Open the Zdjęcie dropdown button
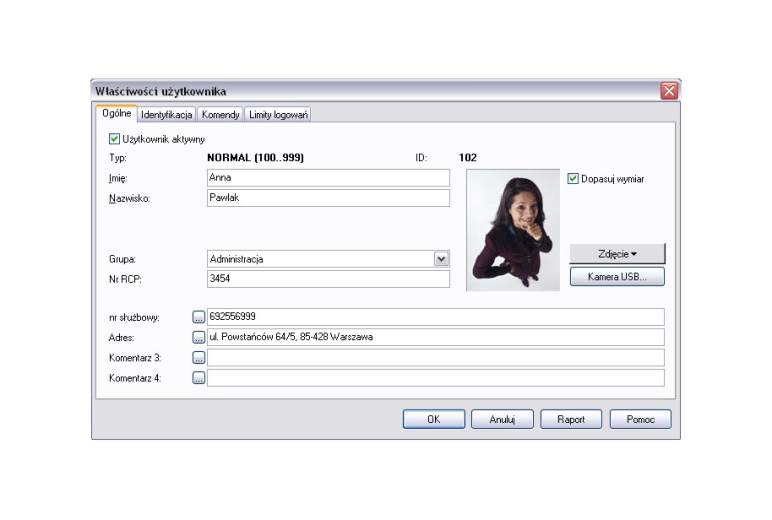 coord(617,254)
